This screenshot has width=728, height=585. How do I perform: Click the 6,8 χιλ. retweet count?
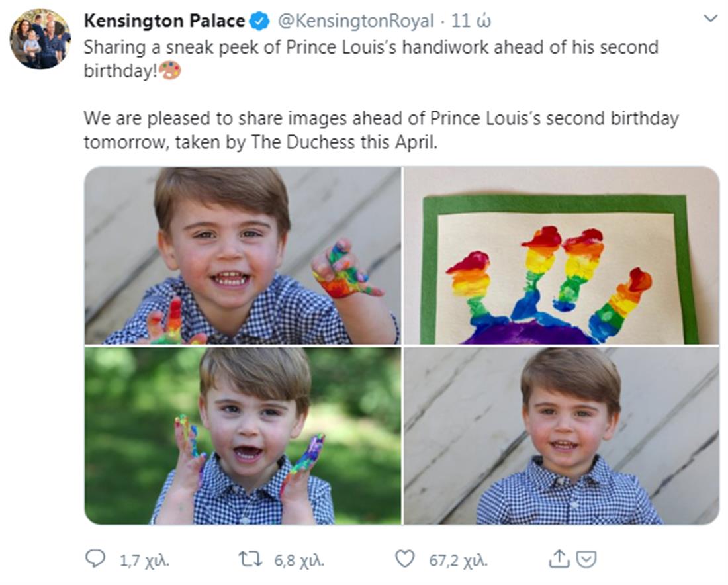pos(299,561)
